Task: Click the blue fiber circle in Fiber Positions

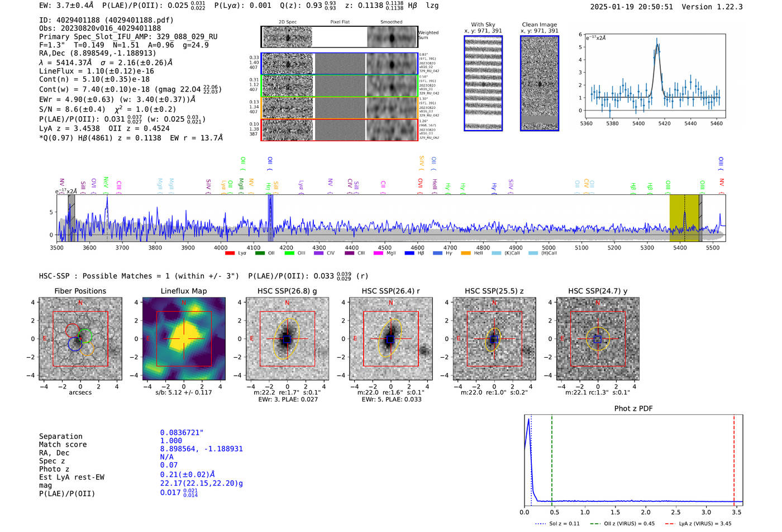Action: (x=75, y=343)
